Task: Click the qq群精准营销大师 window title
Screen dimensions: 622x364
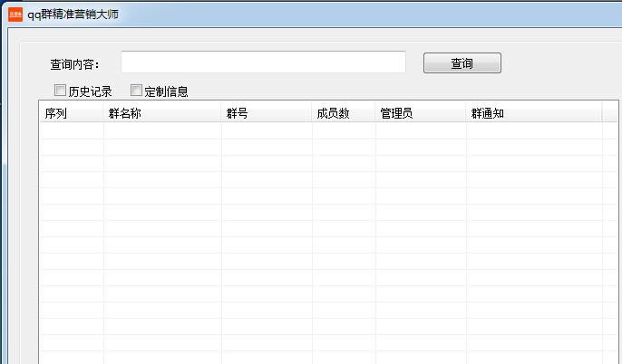Action: tap(73, 14)
